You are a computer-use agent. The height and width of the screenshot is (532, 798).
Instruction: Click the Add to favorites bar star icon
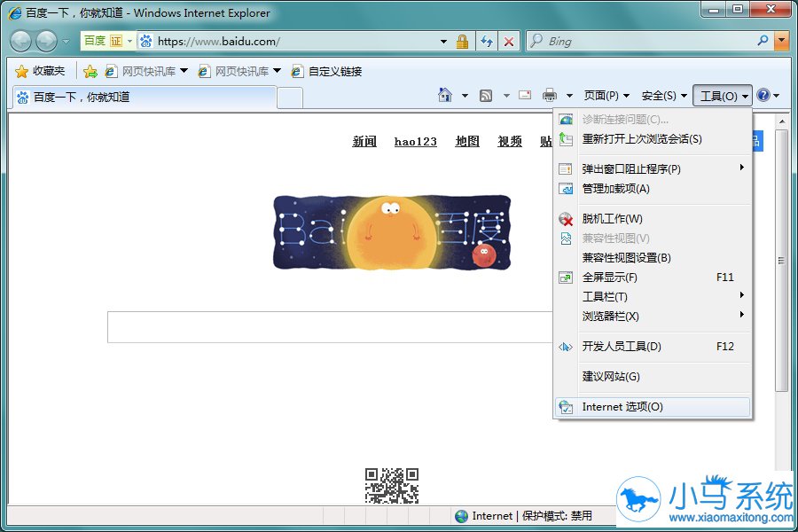(90, 71)
